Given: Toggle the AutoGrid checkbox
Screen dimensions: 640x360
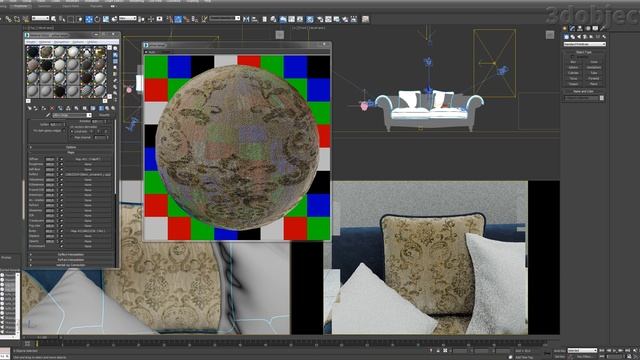Looking at the screenshot, I should 573,57.
